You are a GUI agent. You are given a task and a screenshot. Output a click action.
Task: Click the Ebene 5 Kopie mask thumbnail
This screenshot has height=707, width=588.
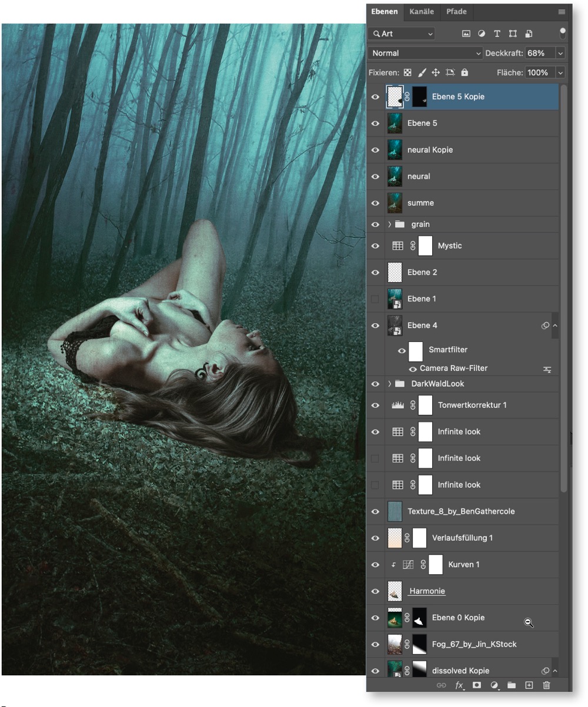(419, 97)
